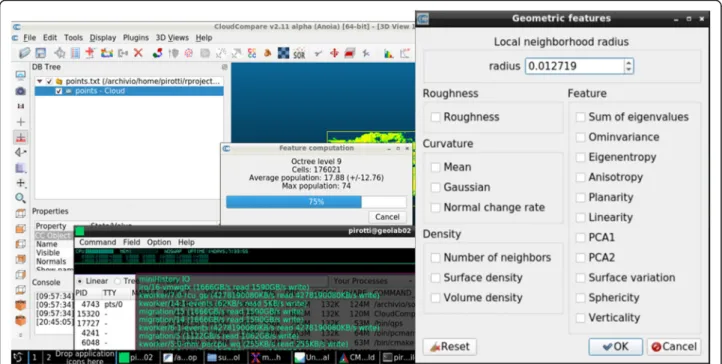This screenshot has height=364, width=722.
Task: Click the radius value input field
Action: coord(575,66)
